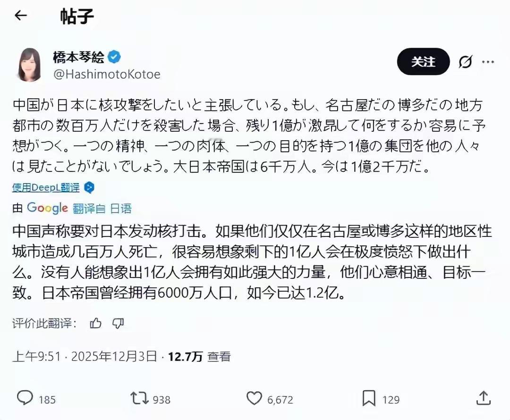Viewport: 510px width, 420px height.
Task: Click the DeepL translate icon
Action: tap(89, 187)
